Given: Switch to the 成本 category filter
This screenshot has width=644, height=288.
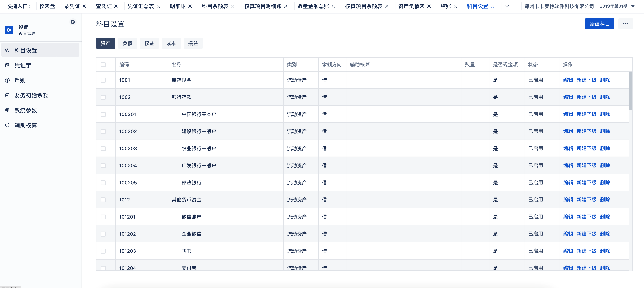Looking at the screenshot, I should pos(171,43).
